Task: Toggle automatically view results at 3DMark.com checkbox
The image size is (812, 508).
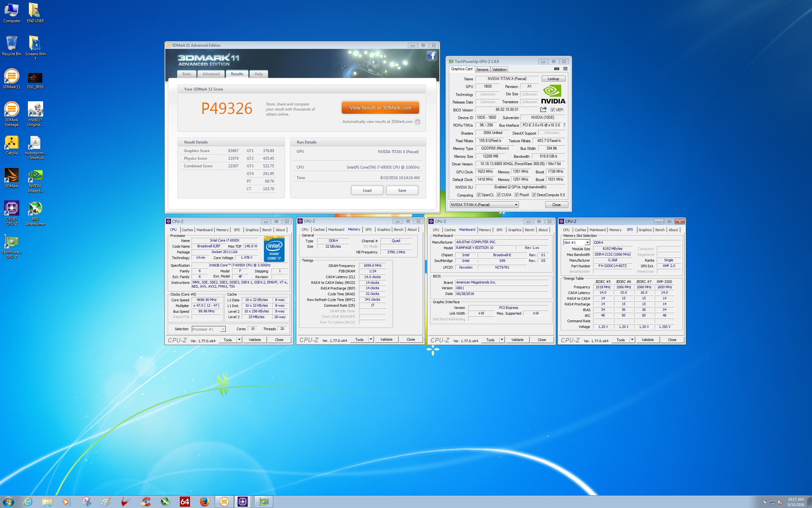Action: coord(417,122)
